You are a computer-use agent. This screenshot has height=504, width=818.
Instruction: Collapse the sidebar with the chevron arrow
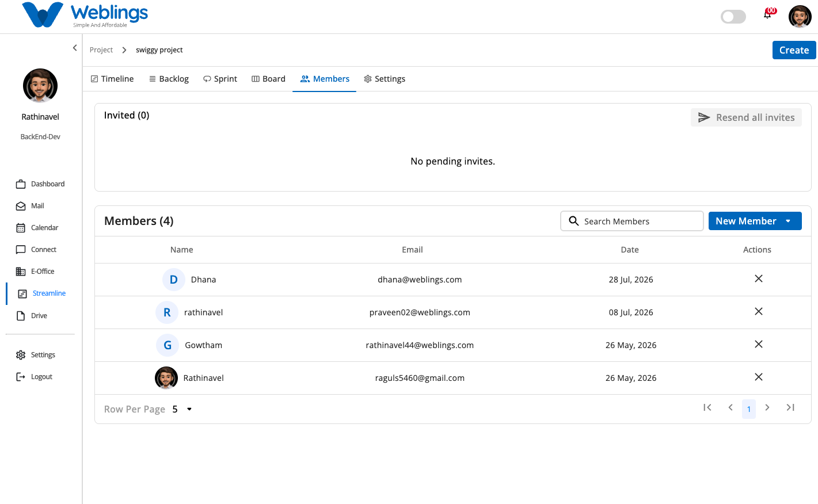tap(75, 48)
